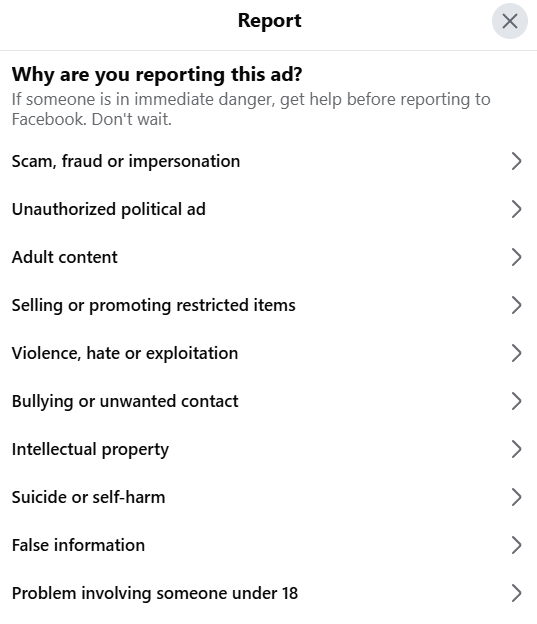Click the arrow icon next to Intellectual property

(x=516, y=449)
